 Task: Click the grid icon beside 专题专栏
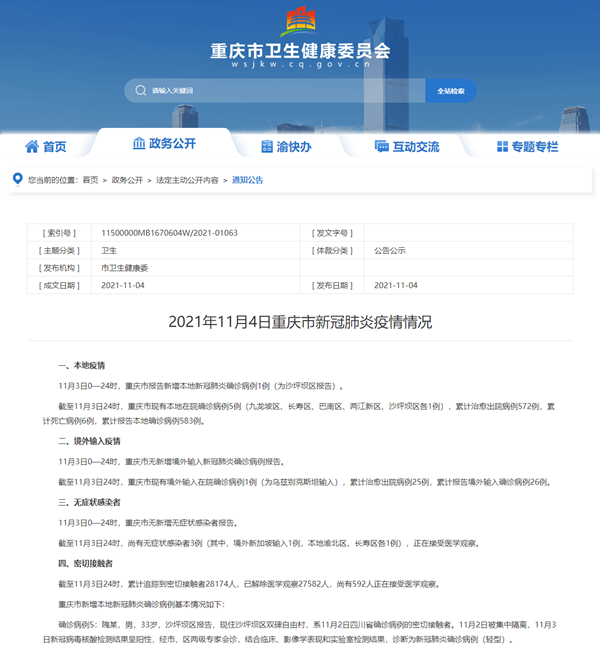(x=502, y=146)
